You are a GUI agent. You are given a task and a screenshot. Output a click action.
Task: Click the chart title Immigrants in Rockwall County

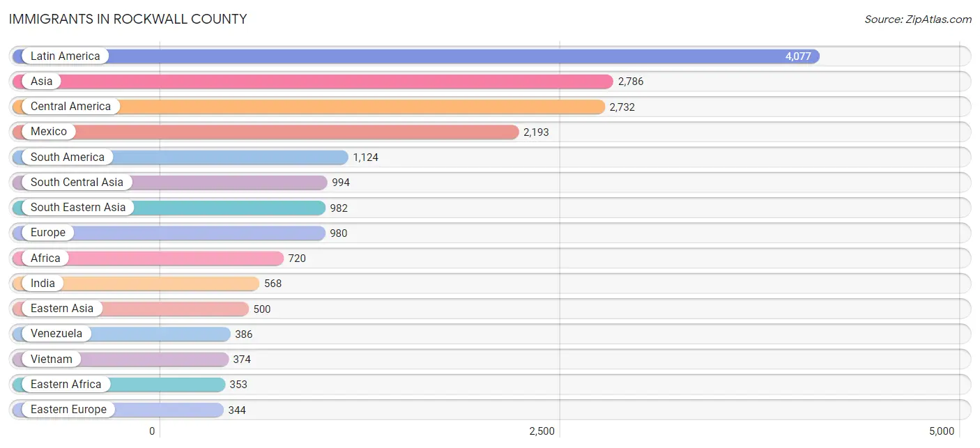click(x=128, y=20)
